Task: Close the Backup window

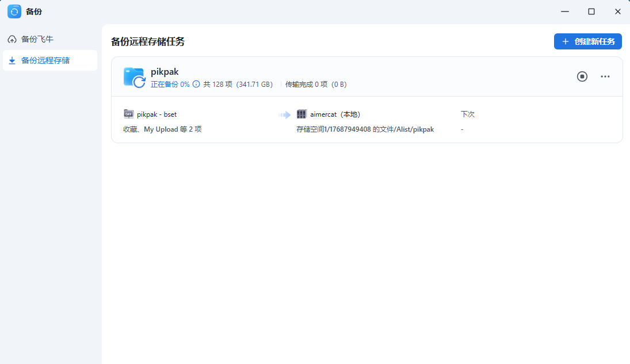Action: coord(618,12)
